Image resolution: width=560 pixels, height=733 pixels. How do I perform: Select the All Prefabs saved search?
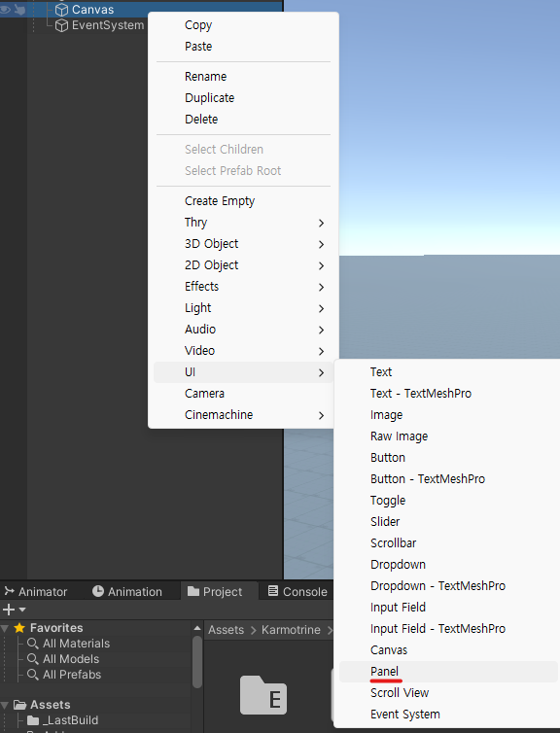pos(64,675)
